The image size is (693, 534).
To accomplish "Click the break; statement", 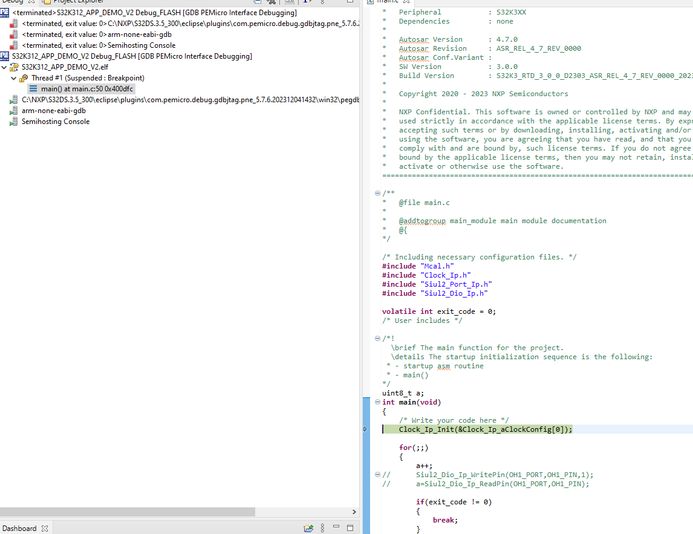I will point(445,520).
